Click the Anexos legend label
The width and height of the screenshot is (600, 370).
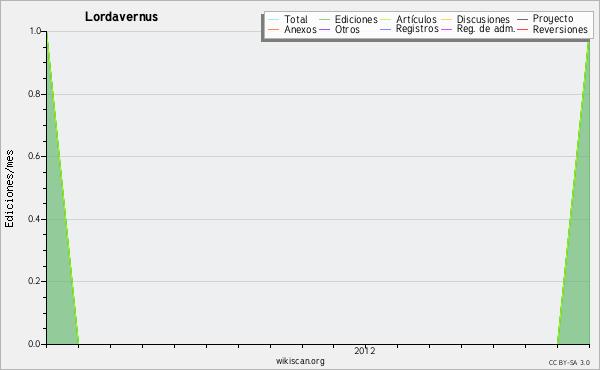300,29
